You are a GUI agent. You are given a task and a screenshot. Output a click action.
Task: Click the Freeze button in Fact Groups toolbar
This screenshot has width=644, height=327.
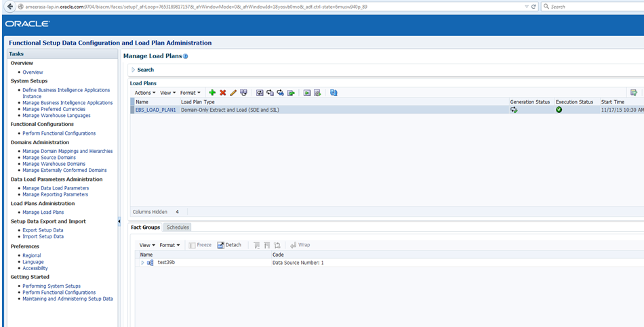coord(200,245)
